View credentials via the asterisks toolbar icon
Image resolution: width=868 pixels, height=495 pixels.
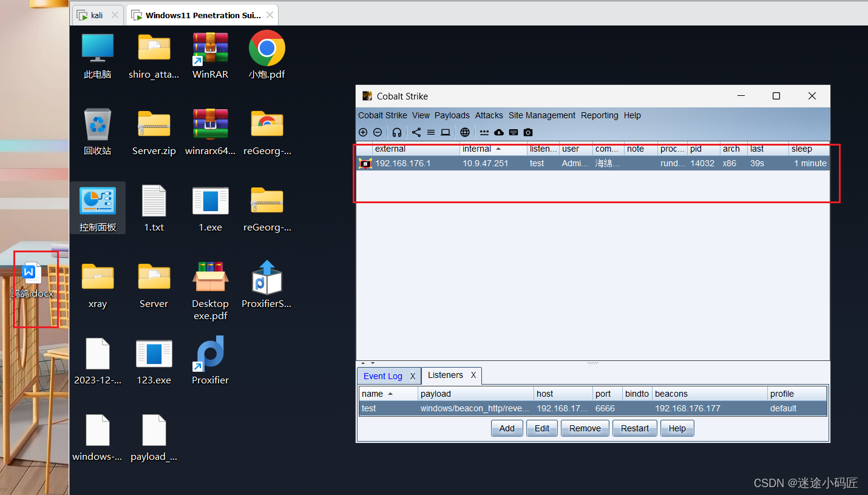point(484,132)
